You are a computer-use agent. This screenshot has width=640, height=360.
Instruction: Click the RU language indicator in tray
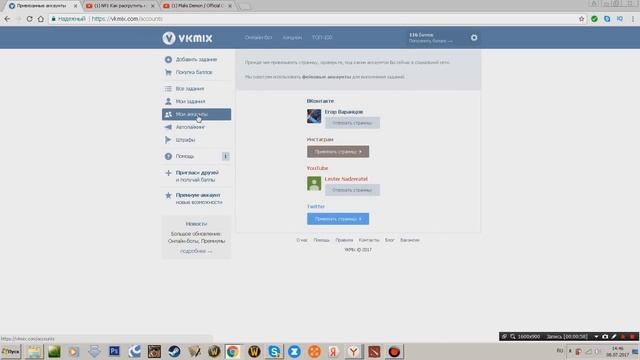[560, 351]
